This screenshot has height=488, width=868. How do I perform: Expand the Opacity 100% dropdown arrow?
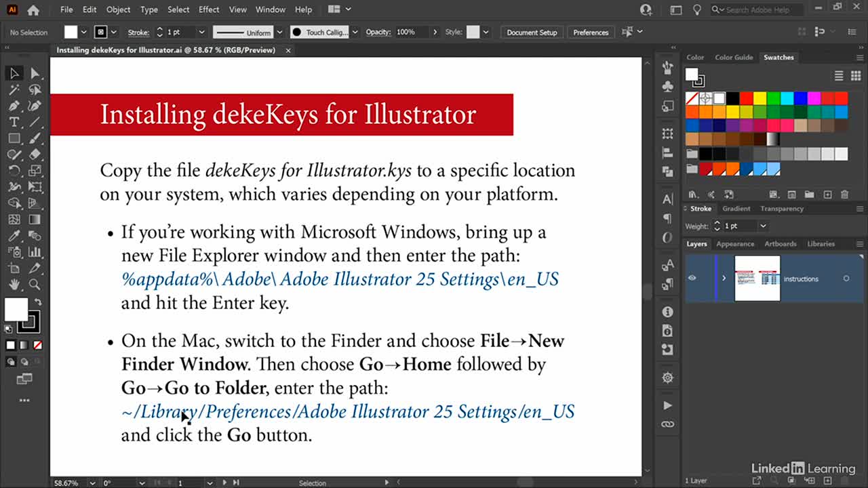point(435,32)
